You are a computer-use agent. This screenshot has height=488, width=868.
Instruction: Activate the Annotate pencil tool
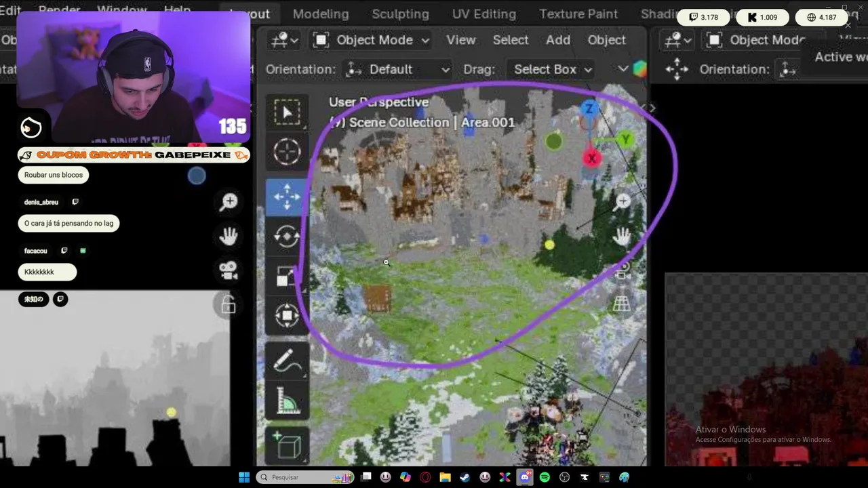pyautogui.click(x=287, y=361)
